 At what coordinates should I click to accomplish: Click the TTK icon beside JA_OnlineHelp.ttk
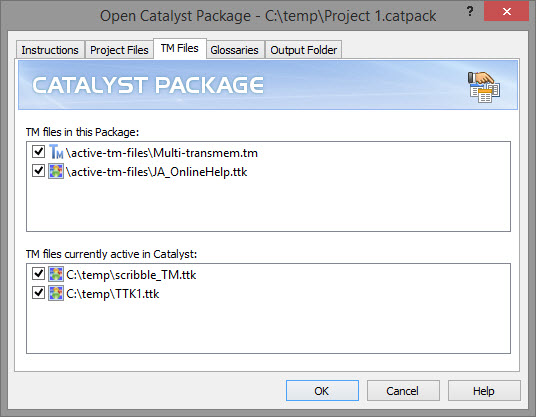[x=56, y=171]
